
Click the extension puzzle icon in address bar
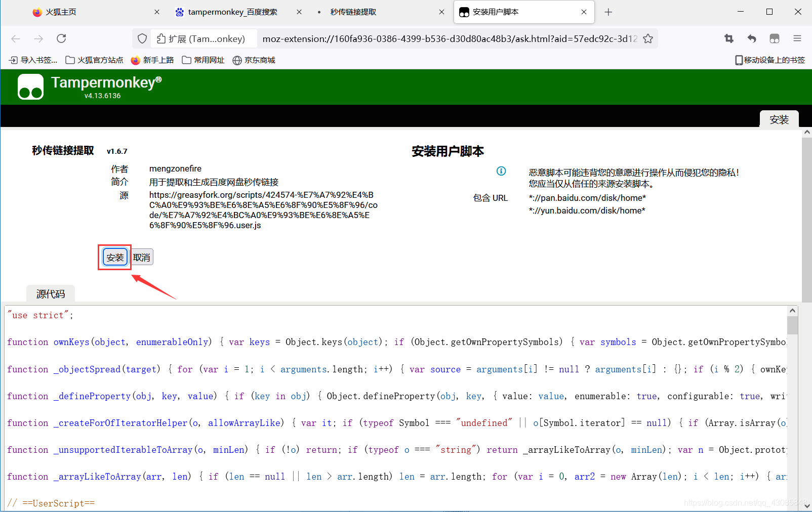coord(161,38)
